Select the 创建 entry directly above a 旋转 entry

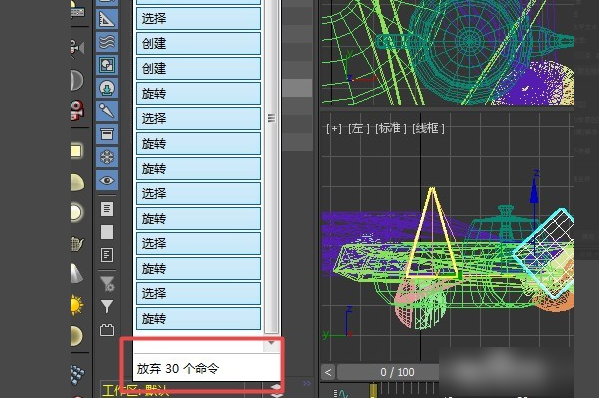198,69
